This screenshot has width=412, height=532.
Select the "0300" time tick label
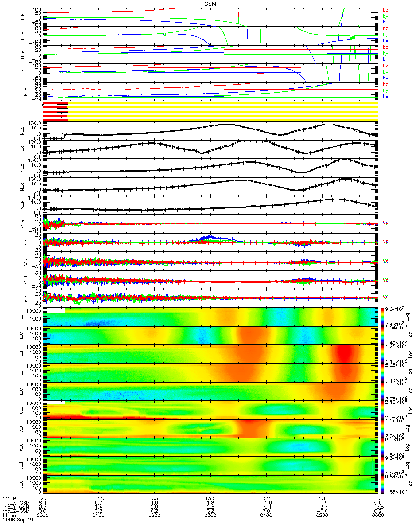pyautogui.click(x=210, y=515)
